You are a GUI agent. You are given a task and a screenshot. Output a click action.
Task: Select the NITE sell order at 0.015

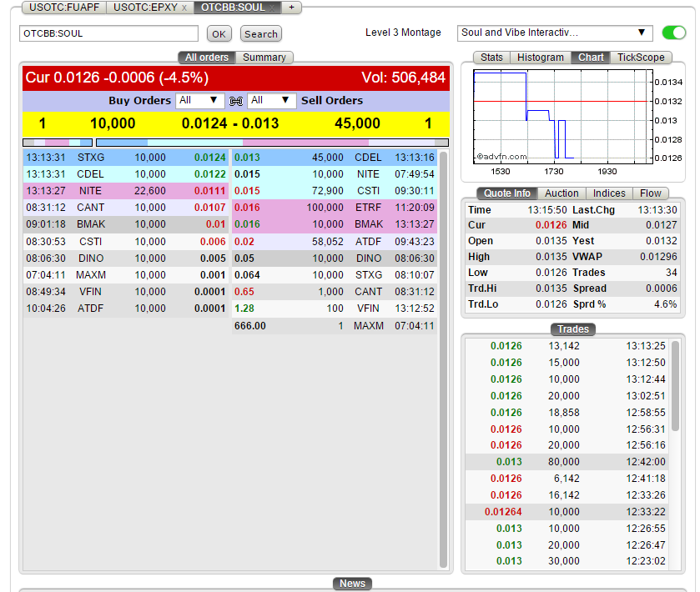coord(335,174)
